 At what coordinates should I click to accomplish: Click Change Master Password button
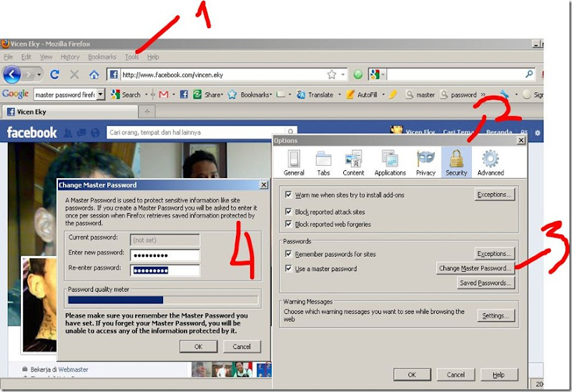(475, 268)
